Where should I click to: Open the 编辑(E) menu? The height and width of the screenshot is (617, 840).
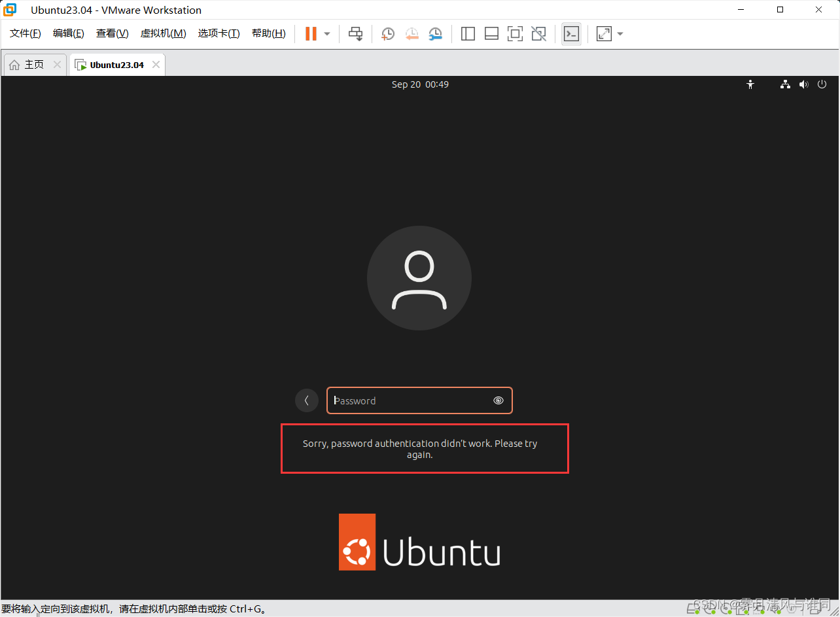(68, 33)
